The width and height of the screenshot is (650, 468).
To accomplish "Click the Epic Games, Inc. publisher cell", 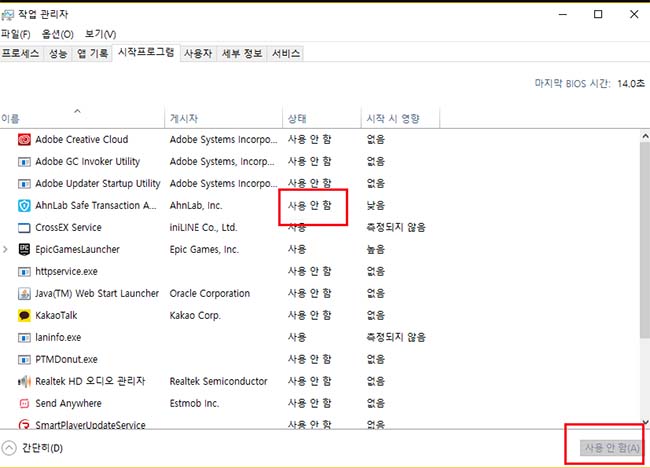I will 204,250.
